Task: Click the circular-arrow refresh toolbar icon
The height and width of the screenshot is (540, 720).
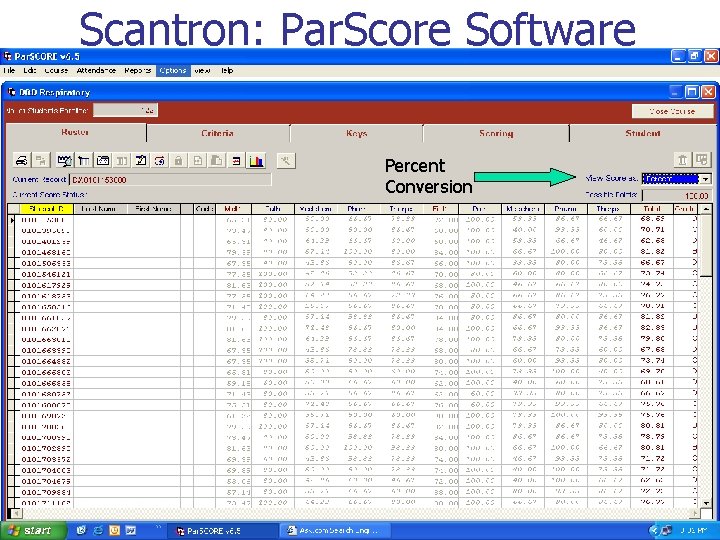Action: pyautogui.click(x=160, y=160)
